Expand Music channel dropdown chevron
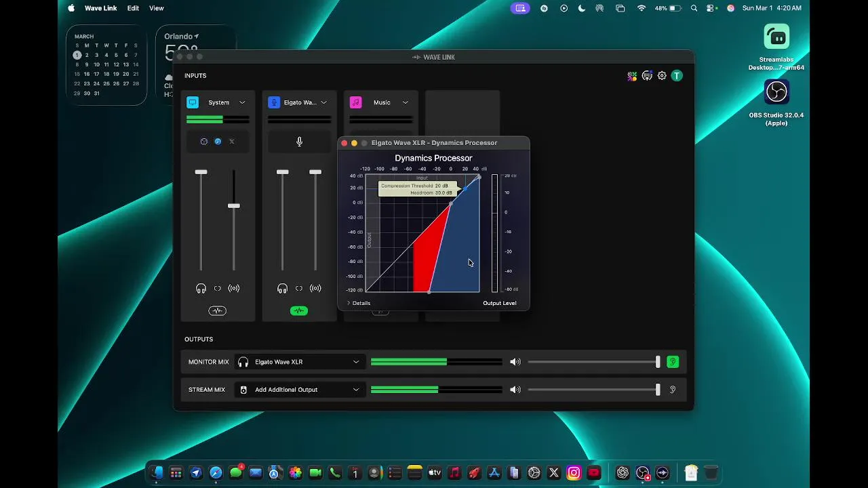Viewport: 868px width, 488px height. [x=405, y=102]
